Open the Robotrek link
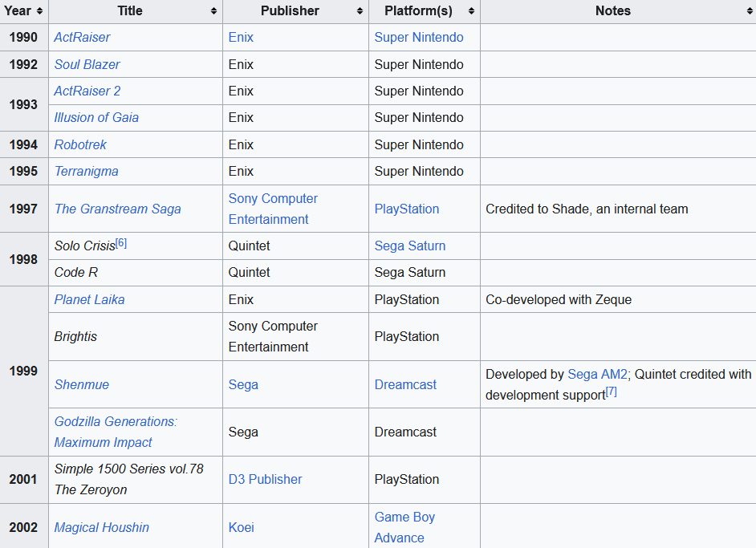 coord(80,144)
